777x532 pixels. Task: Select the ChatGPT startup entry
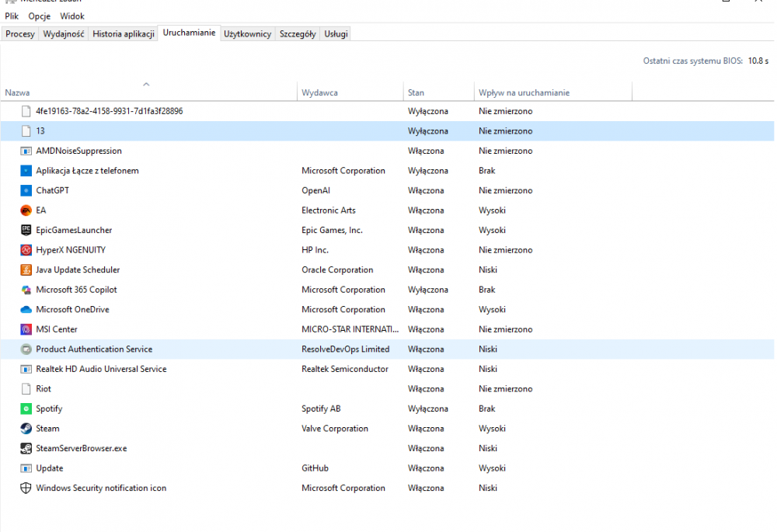pos(52,190)
